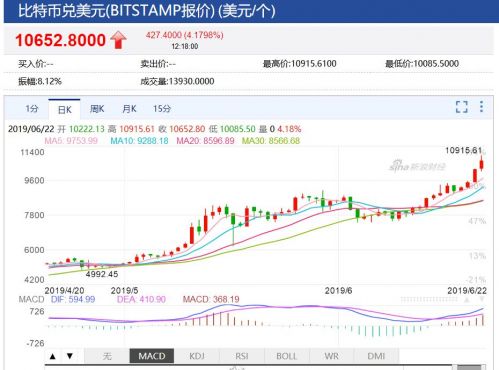Click the chart range scrollbar handle
The image size is (499, 370).
(469, 367)
